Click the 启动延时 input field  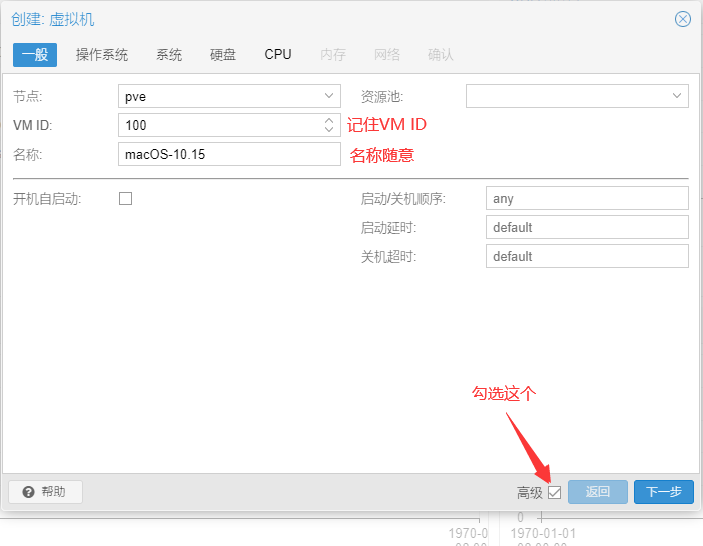click(x=587, y=227)
